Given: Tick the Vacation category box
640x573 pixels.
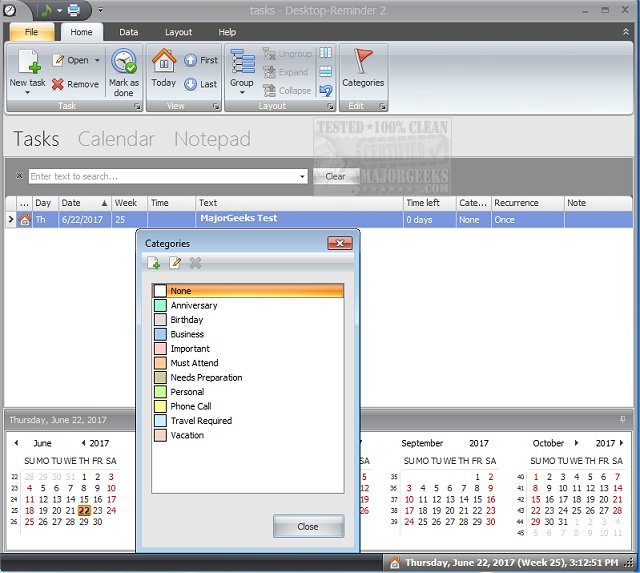Looking at the screenshot, I should tap(159, 435).
